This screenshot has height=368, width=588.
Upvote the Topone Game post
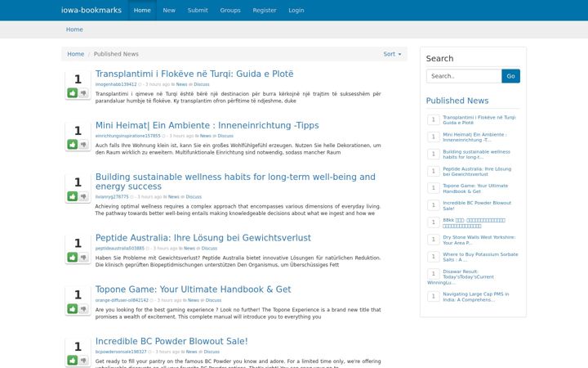click(x=73, y=308)
